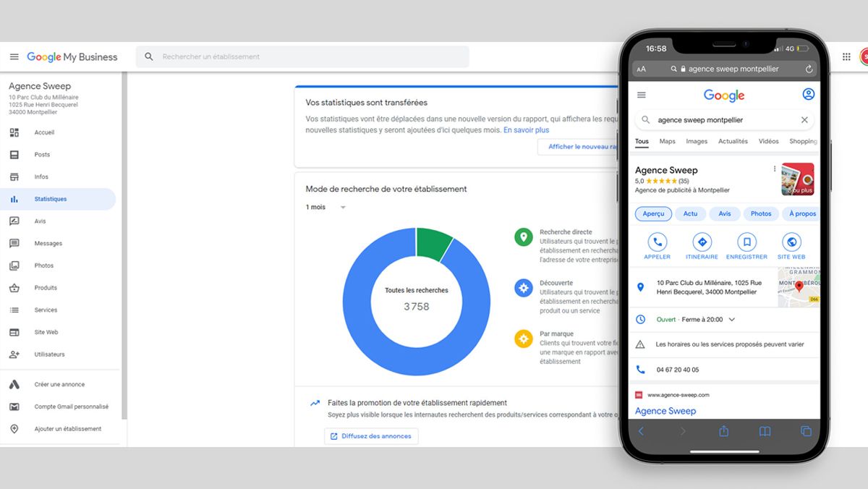Expand the opening hours chevron on phone
The height and width of the screenshot is (489, 868).
[732, 320]
